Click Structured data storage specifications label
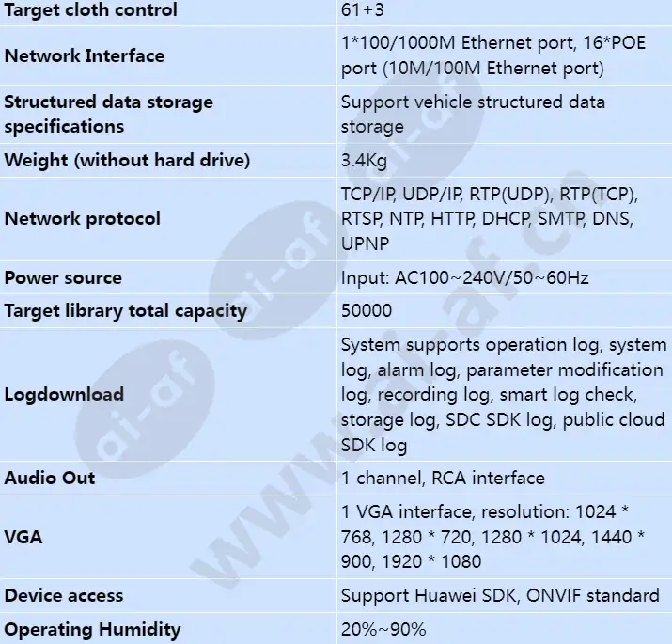Viewport: 672px width, 644px height. point(108,114)
